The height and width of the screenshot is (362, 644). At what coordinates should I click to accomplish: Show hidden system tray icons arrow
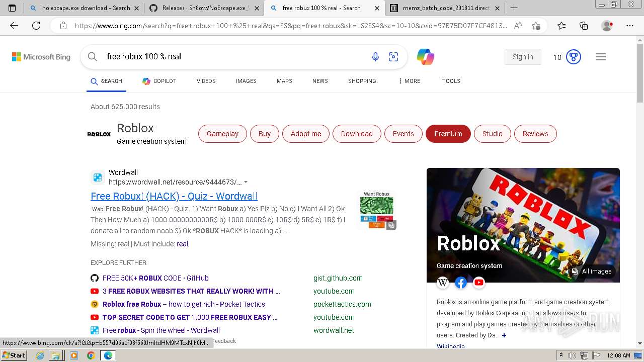point(561,355)
